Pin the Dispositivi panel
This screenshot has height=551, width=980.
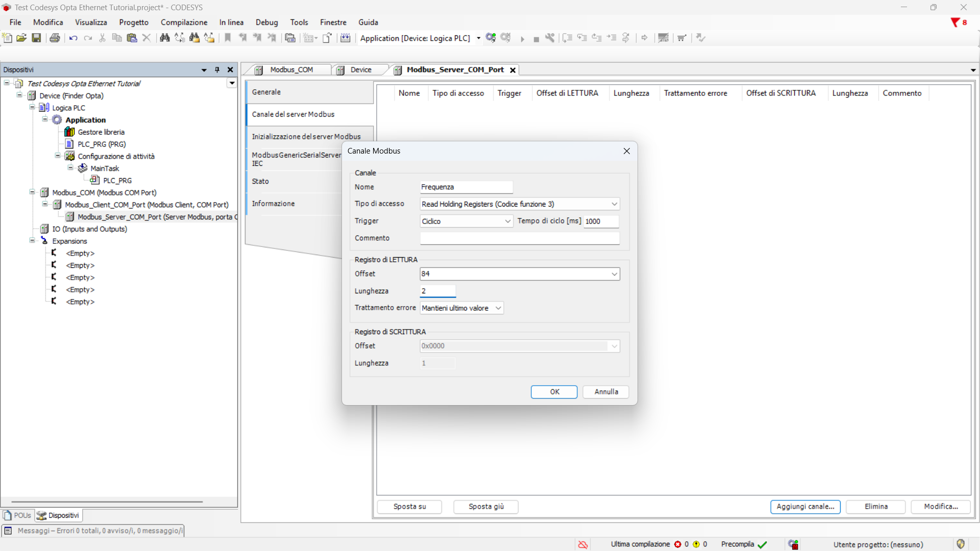(217, 70)
